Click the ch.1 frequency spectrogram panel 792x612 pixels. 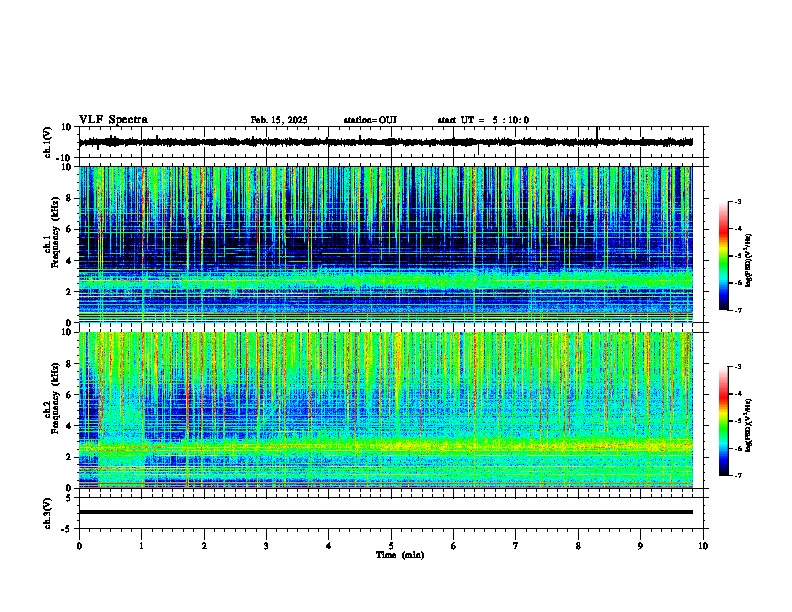click(x=385, y=244)
